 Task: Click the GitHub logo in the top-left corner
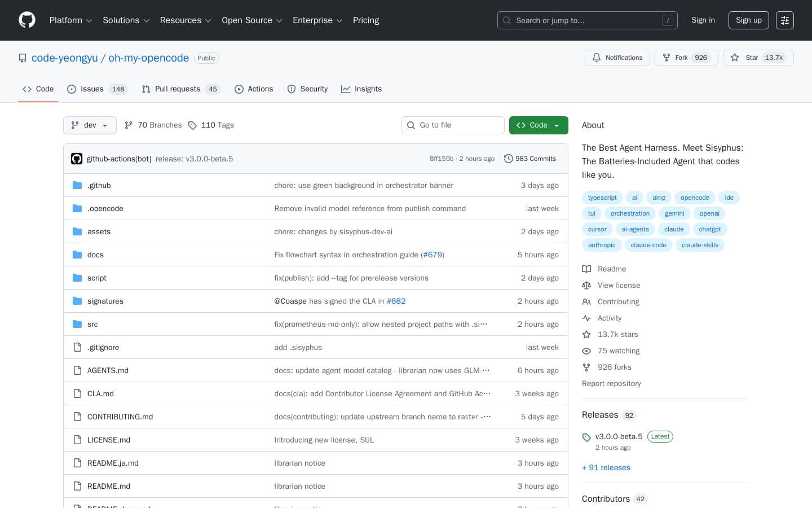point(27,20)
